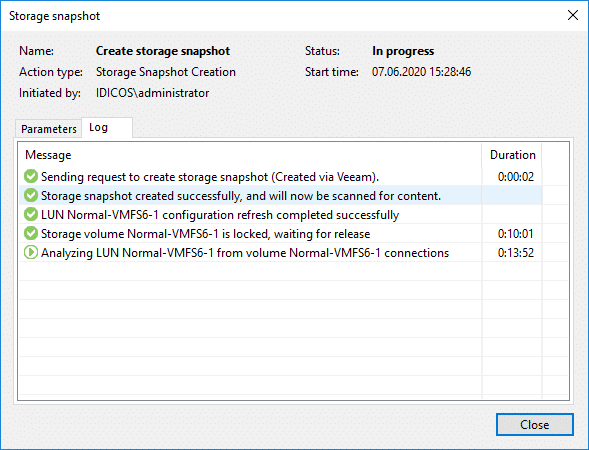The height and width of the screenshot is (450, 589).
Task: Click success icon beside Sending request message
Action: coord(31,176)
